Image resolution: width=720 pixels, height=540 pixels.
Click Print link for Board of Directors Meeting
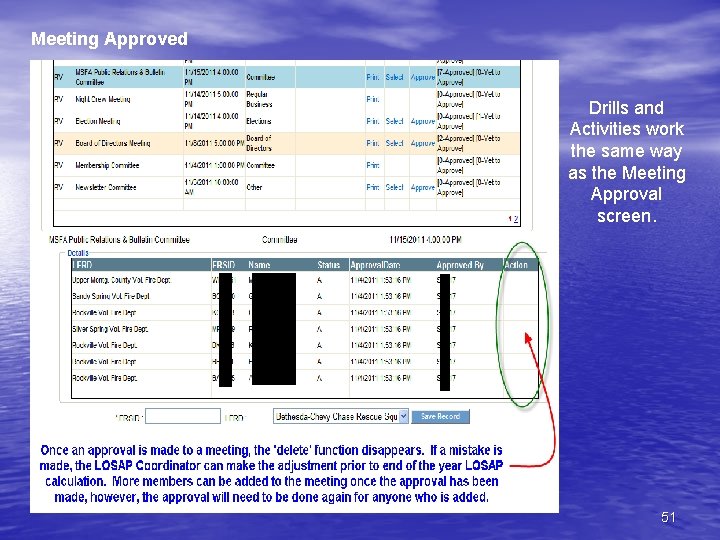tap(372, 143)
